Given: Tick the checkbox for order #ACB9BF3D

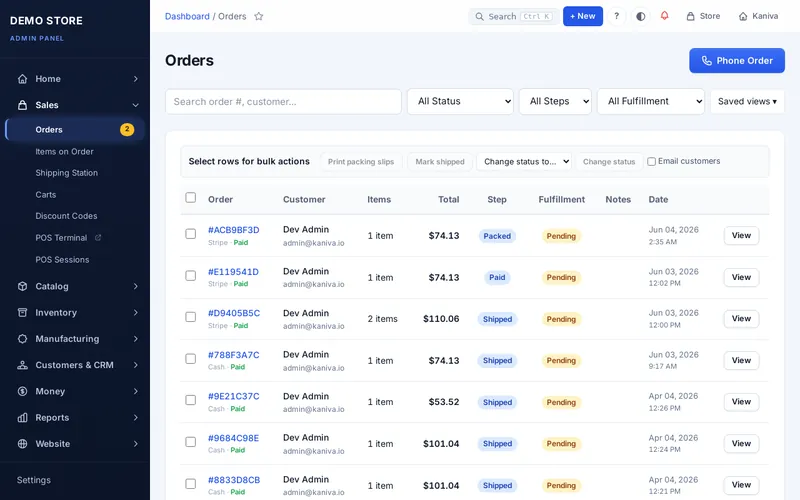Looking at the screenshot, I should 190,234.
